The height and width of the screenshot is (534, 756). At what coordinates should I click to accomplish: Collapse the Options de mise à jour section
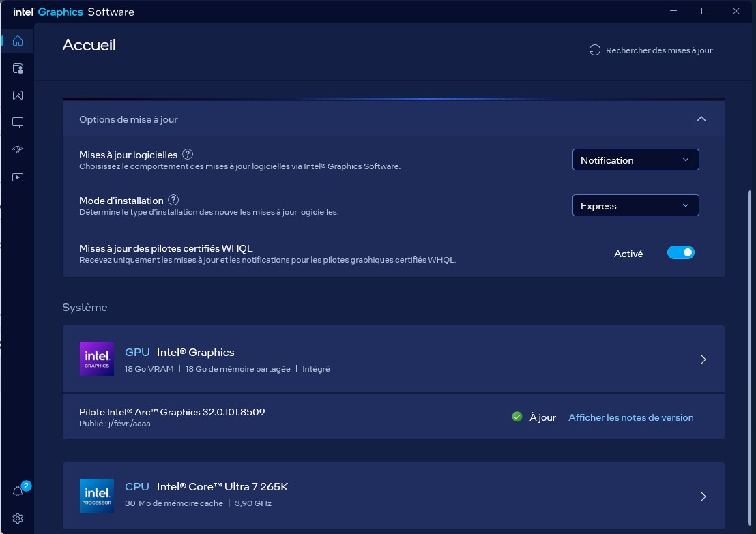click(701, 119)
